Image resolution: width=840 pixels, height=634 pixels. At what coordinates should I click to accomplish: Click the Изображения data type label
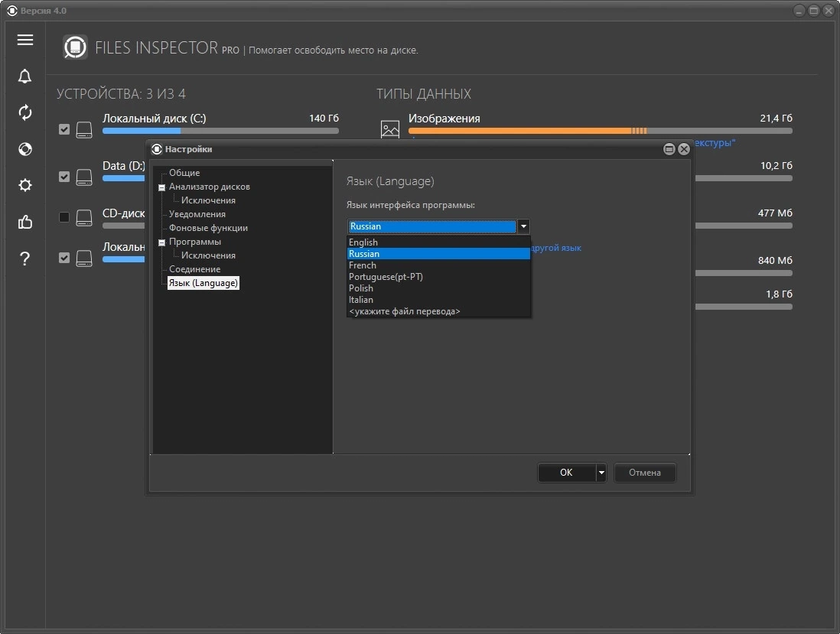(444, 119)
